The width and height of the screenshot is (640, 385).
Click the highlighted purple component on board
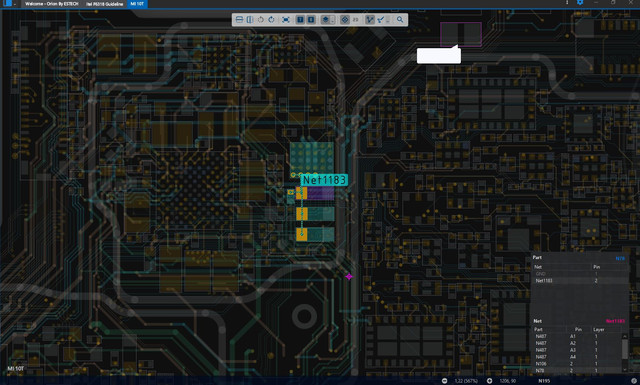coord(315,193)
